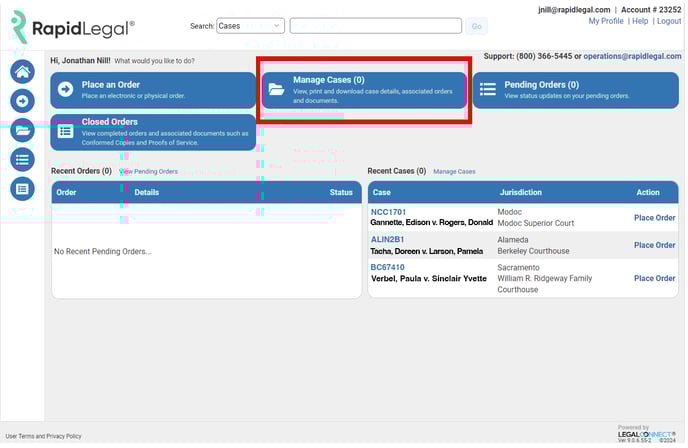Place Order for case NCC1701

(654, 218)
